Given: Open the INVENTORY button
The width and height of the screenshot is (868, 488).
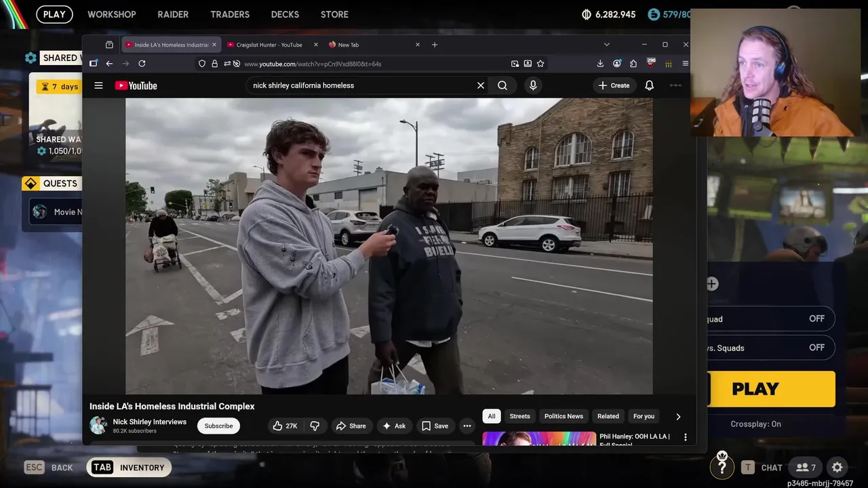Looking at the screenshot, I should [x=128, y=467].
